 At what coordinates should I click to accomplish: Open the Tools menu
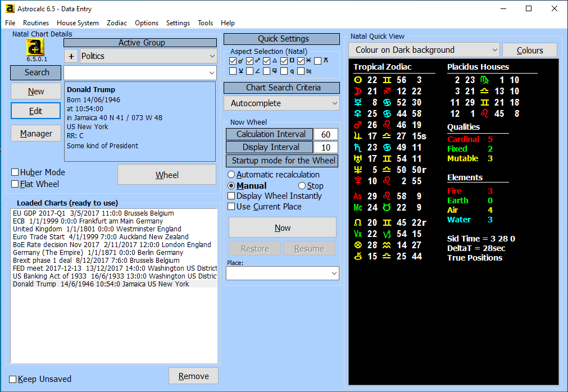tap(206, 23)
